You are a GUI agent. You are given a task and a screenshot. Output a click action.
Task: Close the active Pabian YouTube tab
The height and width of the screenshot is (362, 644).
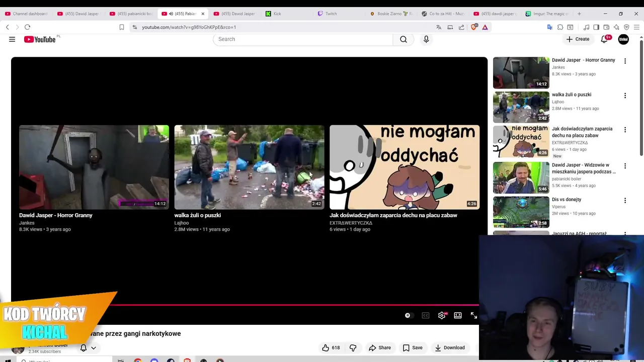tap(203, 14)
